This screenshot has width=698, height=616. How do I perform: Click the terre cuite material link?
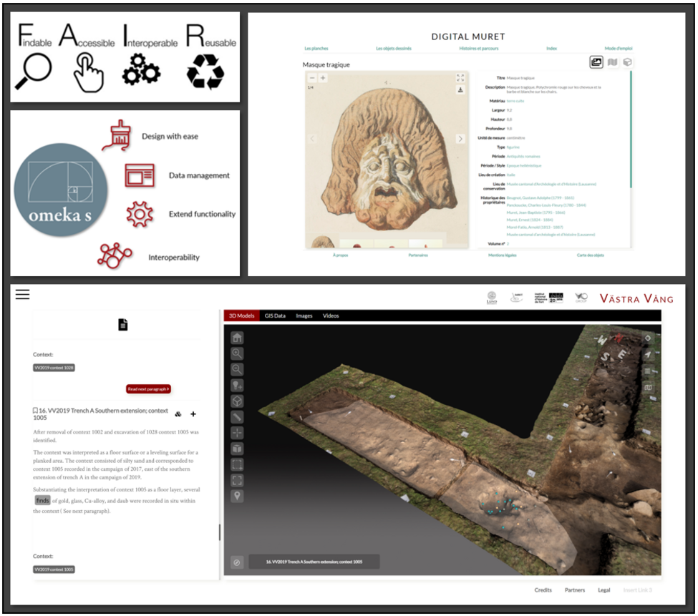[x=515, y=101]
